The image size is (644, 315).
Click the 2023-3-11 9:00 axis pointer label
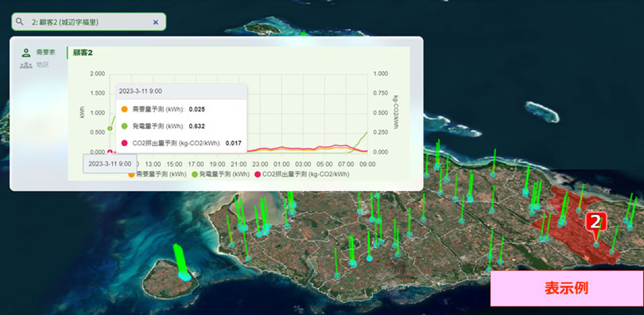110,163
